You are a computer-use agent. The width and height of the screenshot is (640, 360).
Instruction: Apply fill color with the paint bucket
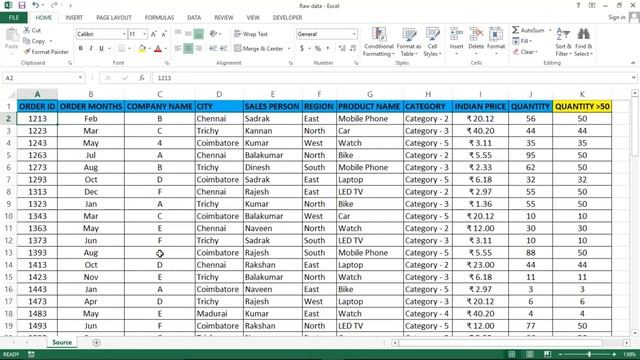pyautogui.click(x=142, y=49)
